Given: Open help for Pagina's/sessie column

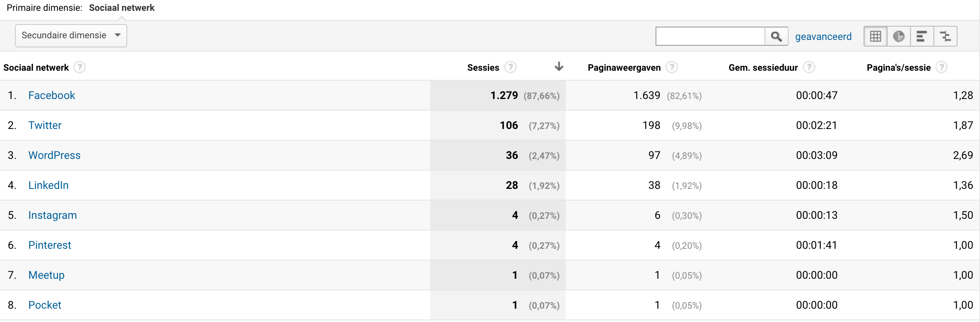Looking at the screenshot, I should pyautogui.click(x=942, y=67).
